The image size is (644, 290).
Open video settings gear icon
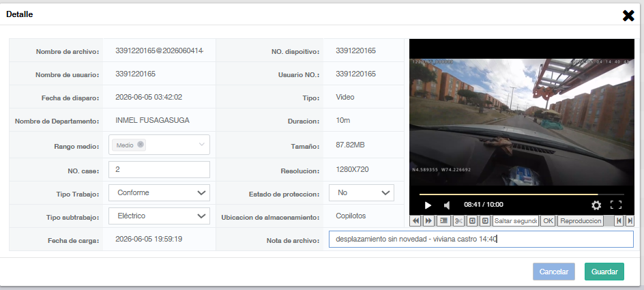point(596,205)
